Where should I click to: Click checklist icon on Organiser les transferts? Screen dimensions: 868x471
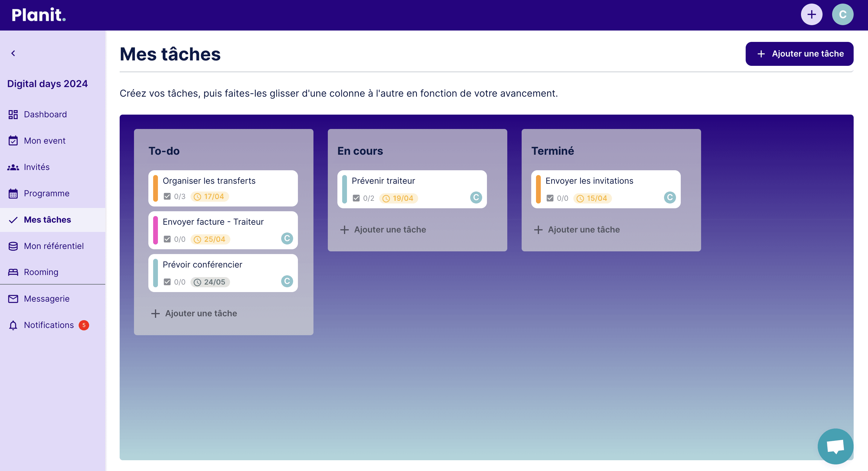pyautogui.click(x=167, y=196)
